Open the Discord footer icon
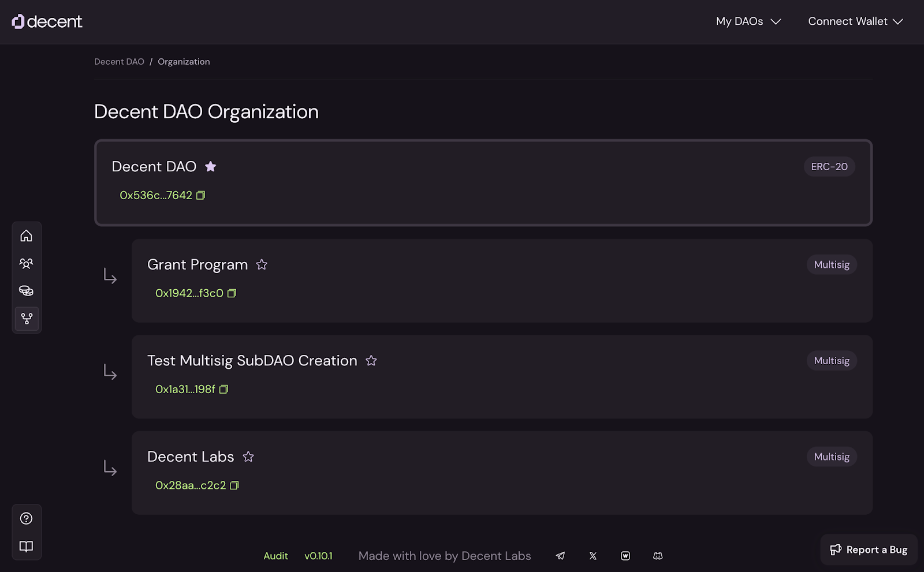The width and height of the screenshot is (924, 572). (658, 556)
